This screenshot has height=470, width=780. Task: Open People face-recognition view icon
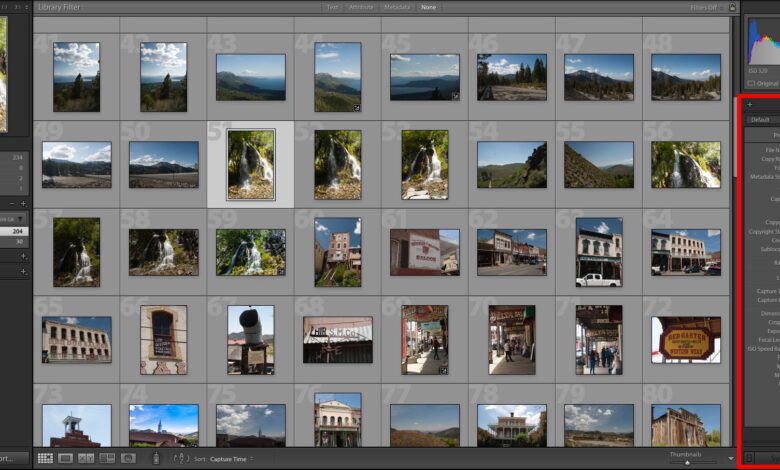coord(128,458)
